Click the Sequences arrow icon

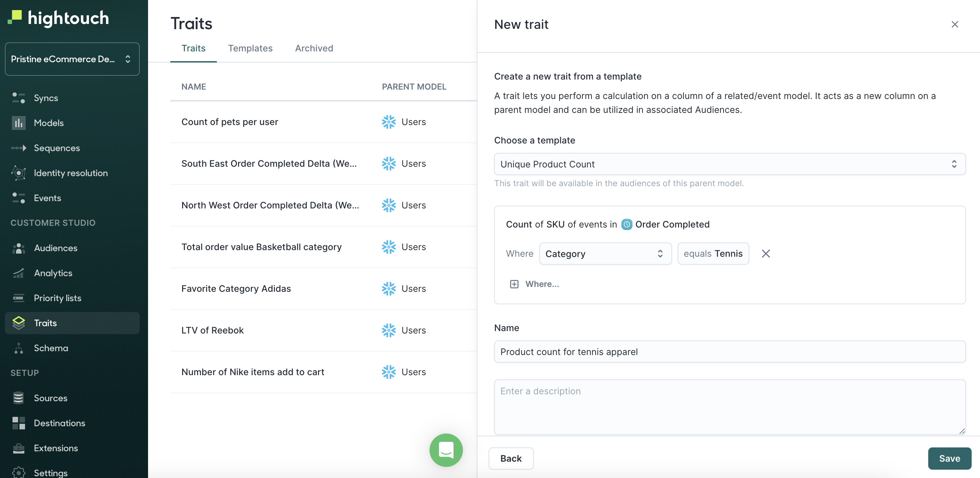[18, 148]
